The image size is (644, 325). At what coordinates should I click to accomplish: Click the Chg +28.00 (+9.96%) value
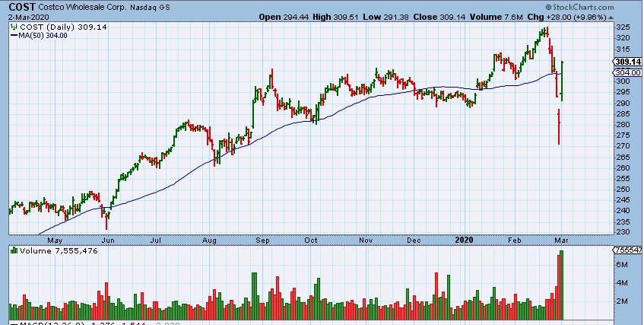point(566,18)
